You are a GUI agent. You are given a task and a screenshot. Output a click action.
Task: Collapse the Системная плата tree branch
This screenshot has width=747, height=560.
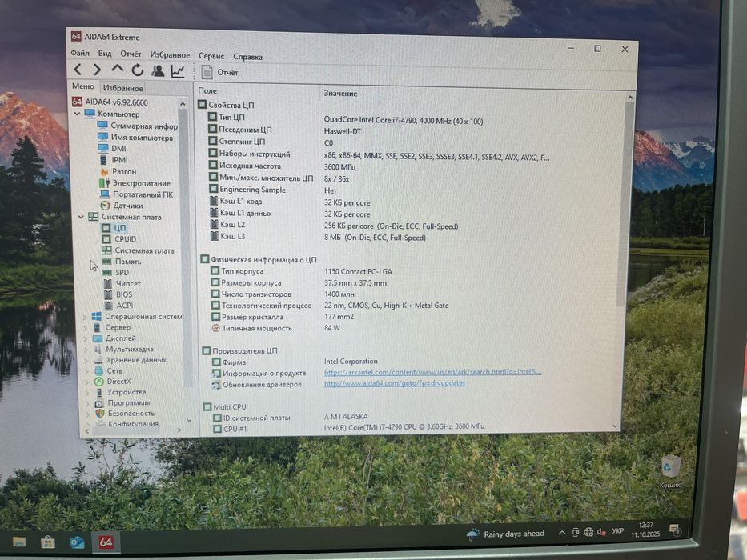pyautogui.click(x=81, y=217)
